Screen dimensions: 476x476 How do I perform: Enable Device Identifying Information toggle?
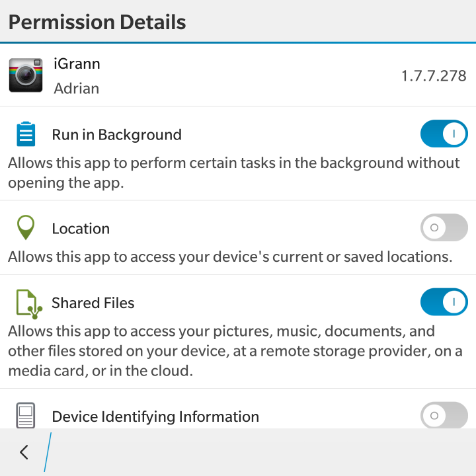(444, 415)
